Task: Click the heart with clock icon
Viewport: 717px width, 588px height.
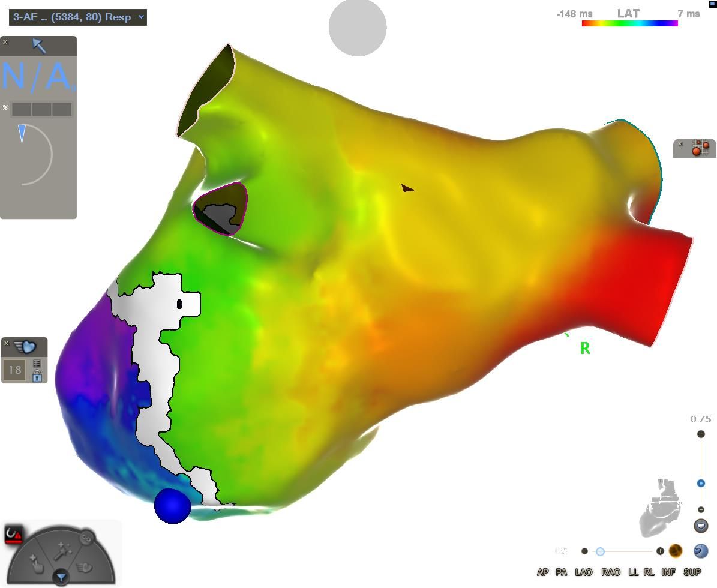Action: tap(700, 551)
